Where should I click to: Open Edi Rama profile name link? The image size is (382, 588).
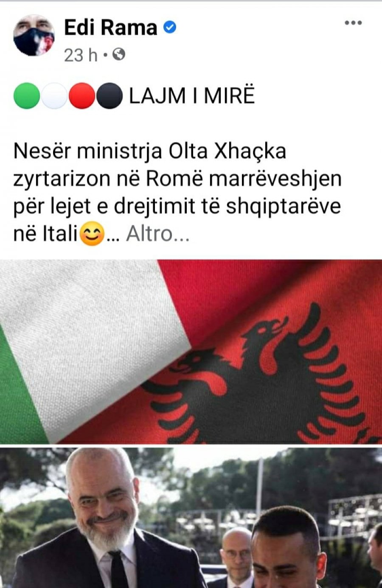tap(111, 28)
